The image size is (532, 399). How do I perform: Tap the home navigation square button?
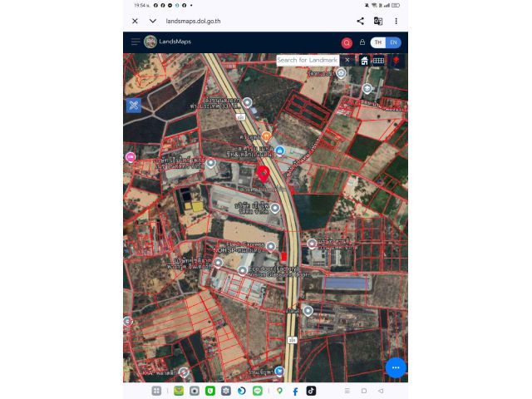click(364, 391)
